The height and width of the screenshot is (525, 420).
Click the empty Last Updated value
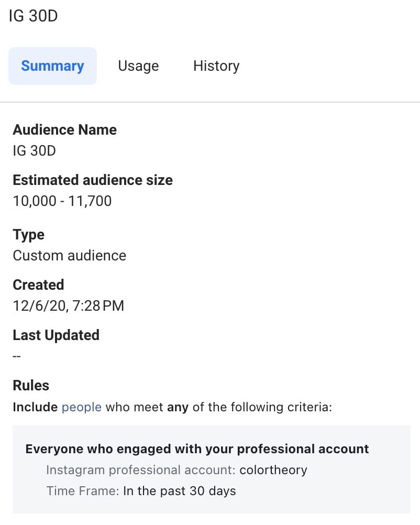tap(17, 356)
